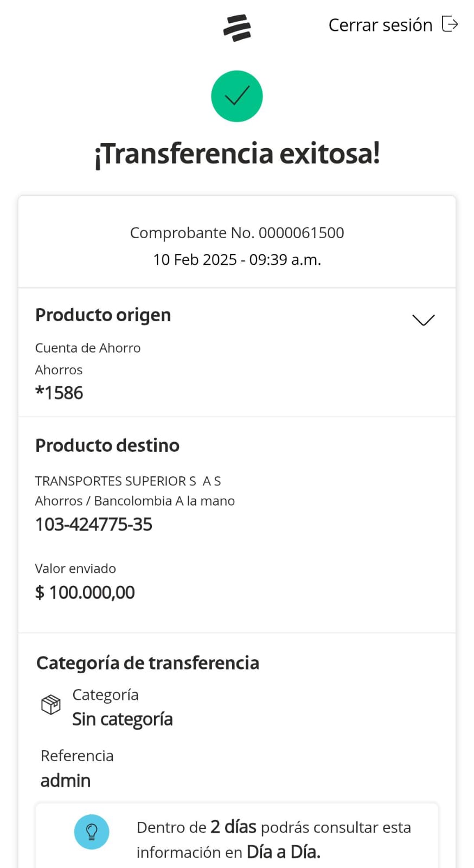Click the Categoría de transferencia heading
Screen dimensions: 474x868
(x=148, y=663)
